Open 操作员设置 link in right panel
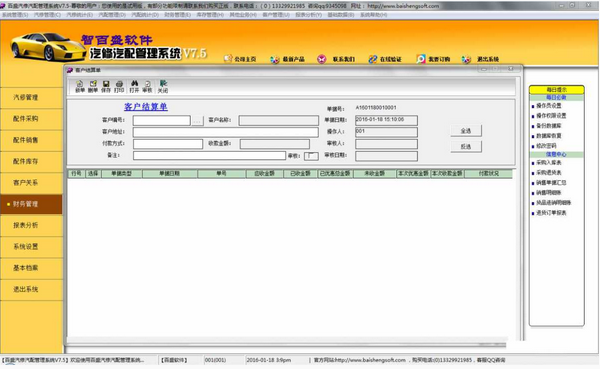 [548, 106]
